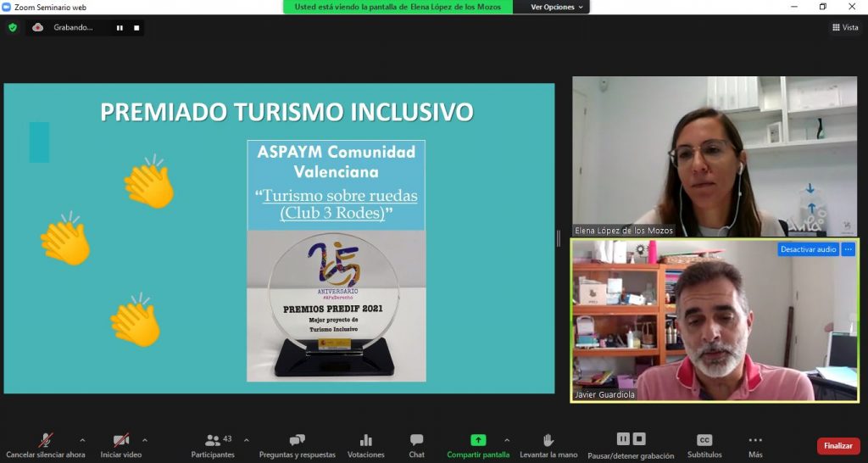Open the Chat panel
The height and width of the screenshot is (463, 868).
[417, 446]
